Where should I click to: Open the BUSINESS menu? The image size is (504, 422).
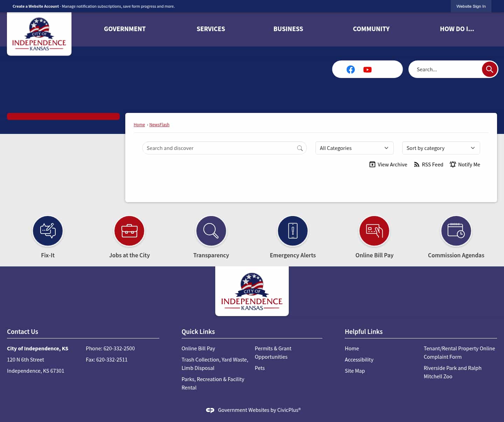[288, 29]
